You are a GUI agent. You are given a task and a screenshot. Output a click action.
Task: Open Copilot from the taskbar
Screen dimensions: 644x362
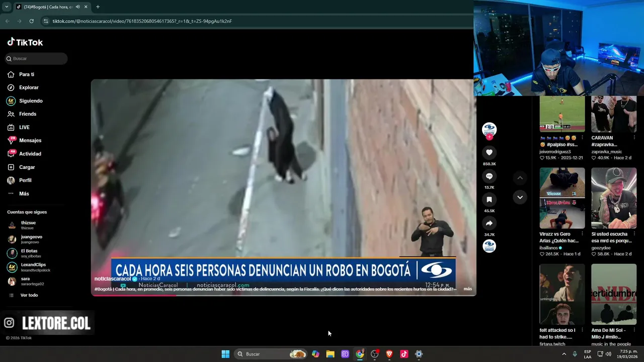point(315,354)
